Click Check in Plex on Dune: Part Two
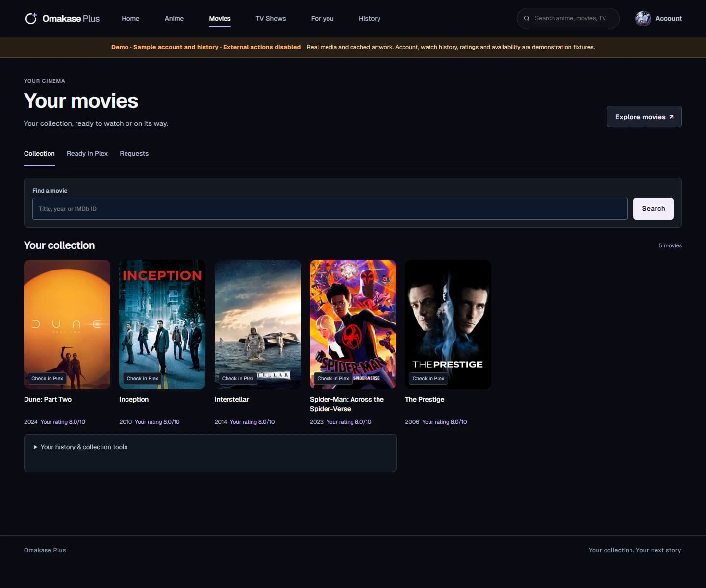The image size is (706, 588). tap(47, 378)
